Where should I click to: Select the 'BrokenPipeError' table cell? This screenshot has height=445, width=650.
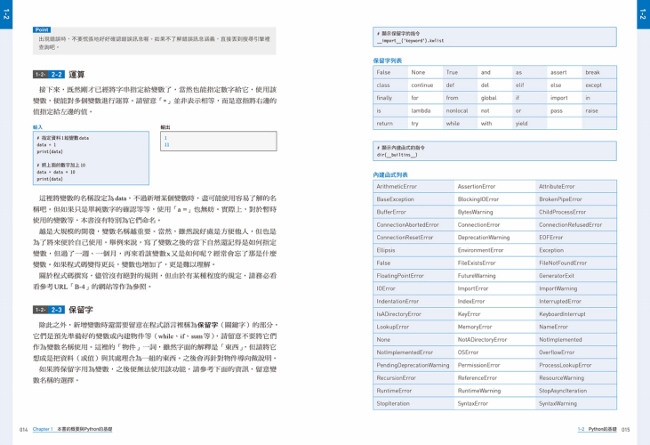[576, 199]
